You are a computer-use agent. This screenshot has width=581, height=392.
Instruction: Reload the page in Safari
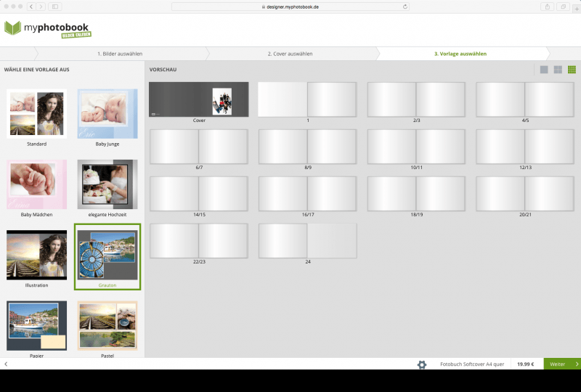coord(405,7)
